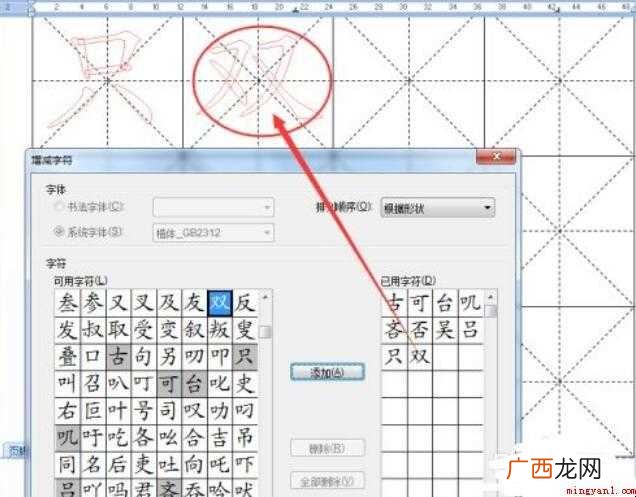Select 口 in available characters grid

(x=93, y=357)
